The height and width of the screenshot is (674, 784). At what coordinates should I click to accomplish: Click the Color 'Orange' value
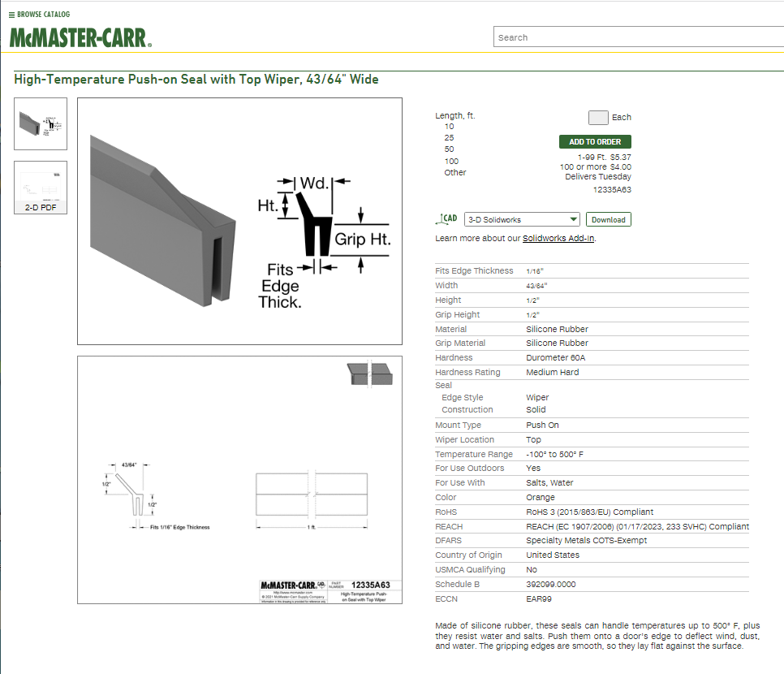[541, 497]
